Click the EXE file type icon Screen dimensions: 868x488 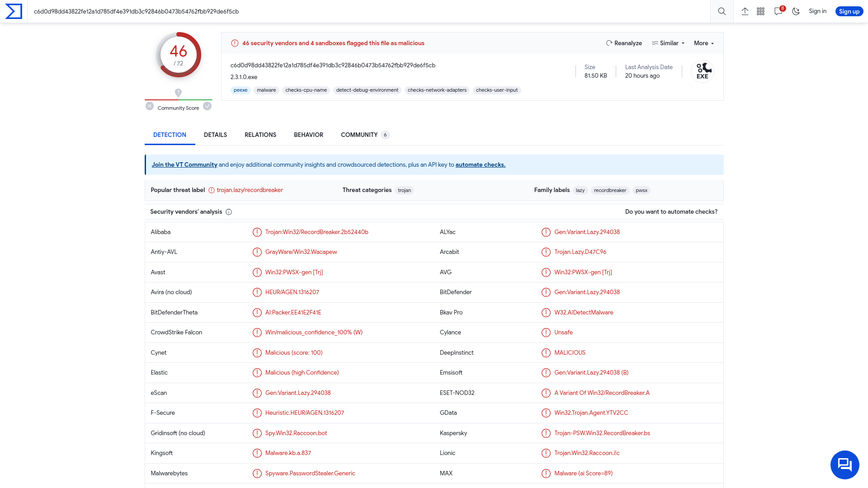click(x=703, y=71)
